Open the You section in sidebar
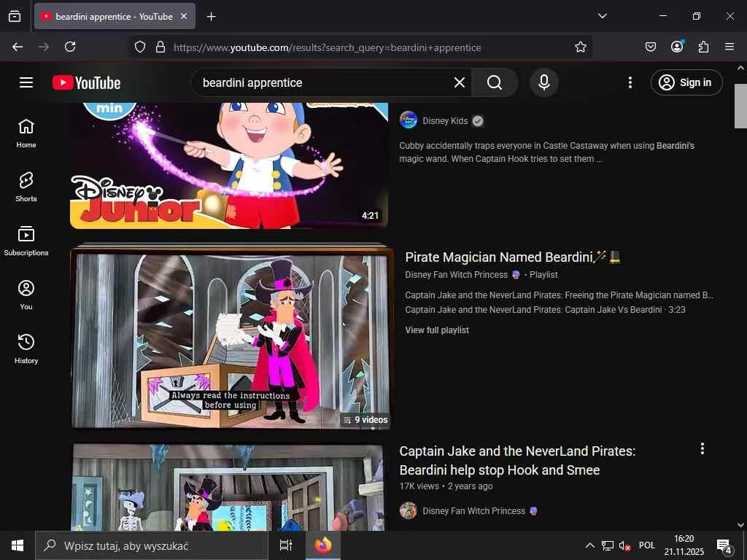747x560 pixels. pos(26,295)
